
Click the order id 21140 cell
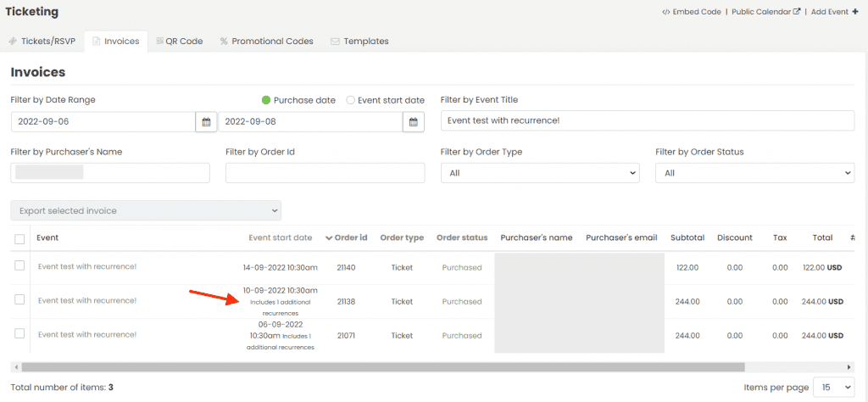[x=346, y=267]
